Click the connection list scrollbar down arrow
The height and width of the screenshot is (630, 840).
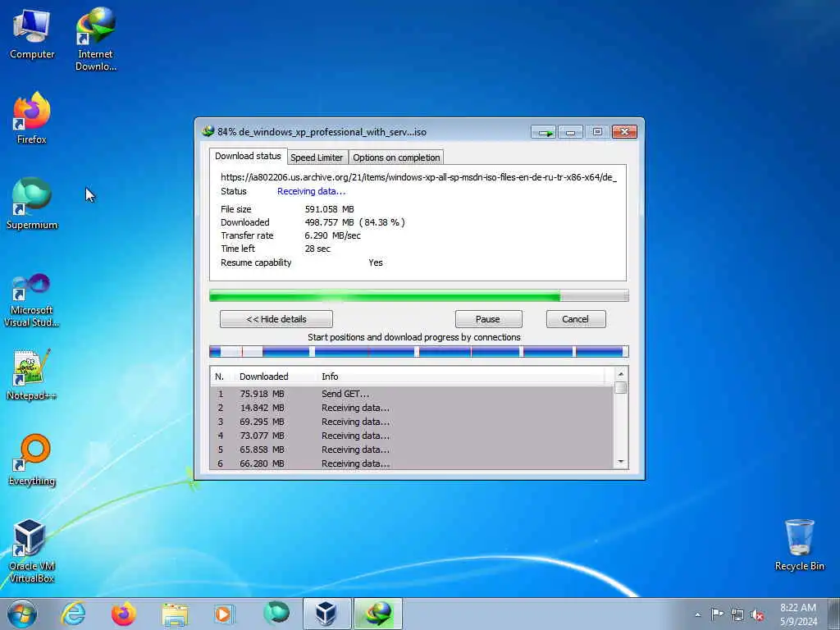coord(620,462)
